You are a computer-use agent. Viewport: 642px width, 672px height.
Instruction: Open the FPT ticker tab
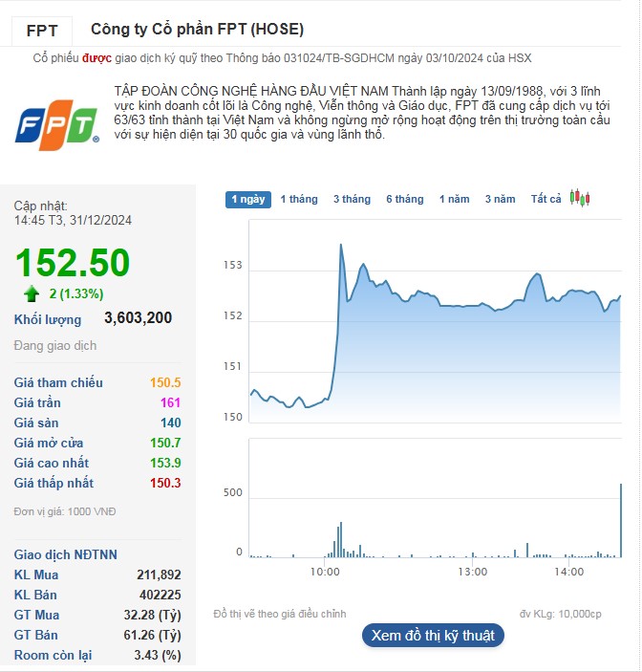pos(42,30)
